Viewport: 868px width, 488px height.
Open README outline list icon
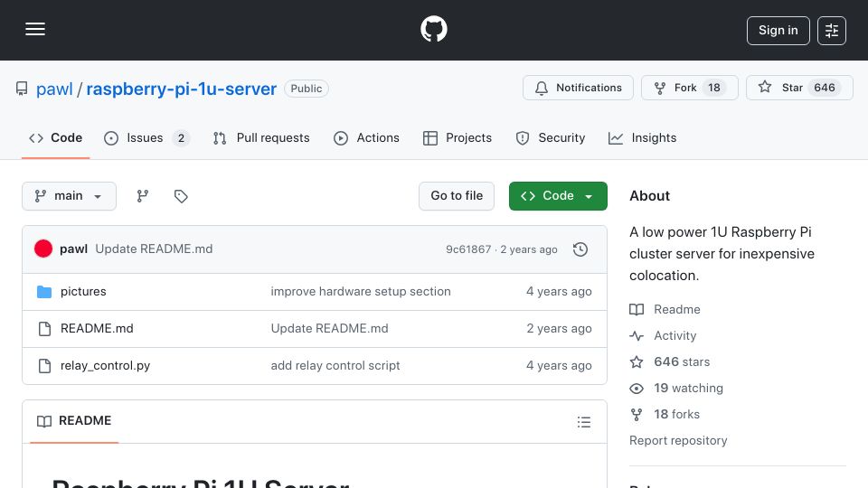pyautogui.click(x=583, y=422)
